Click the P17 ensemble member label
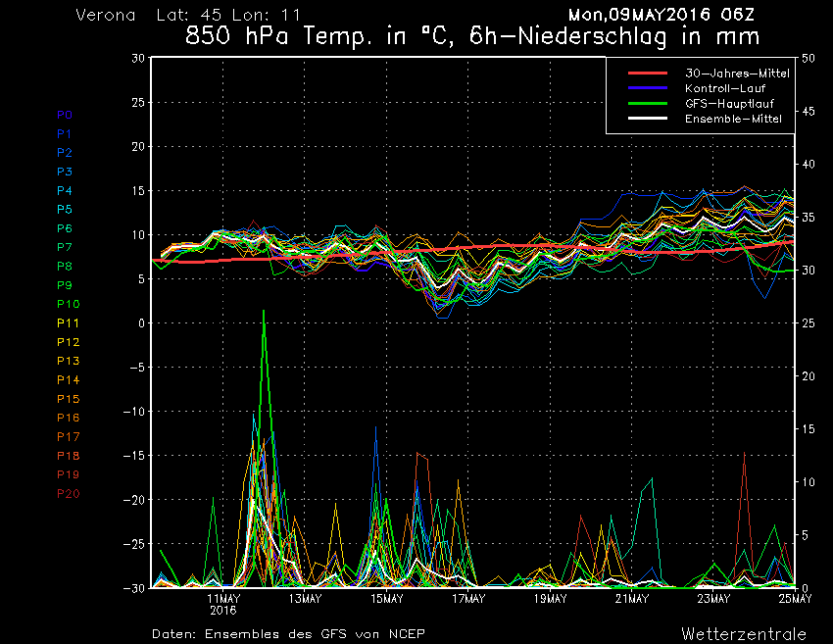The width and height of the screenshot is (833, 644). coord(68,437)
